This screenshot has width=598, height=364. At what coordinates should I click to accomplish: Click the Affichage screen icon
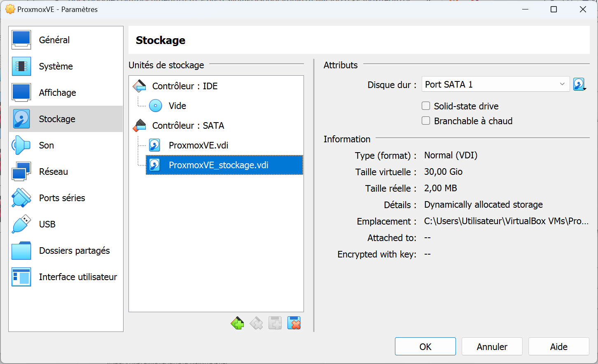click(21, 93)
